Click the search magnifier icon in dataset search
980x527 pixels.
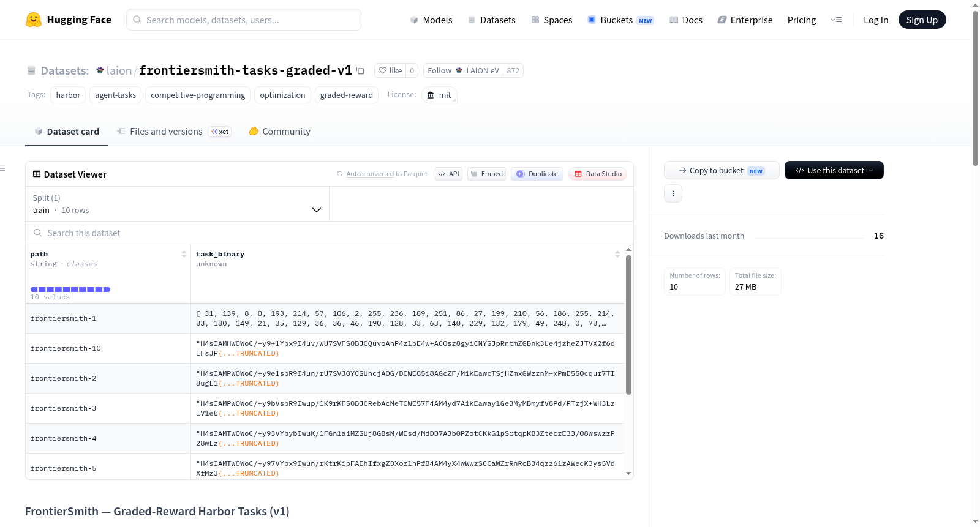38,233
